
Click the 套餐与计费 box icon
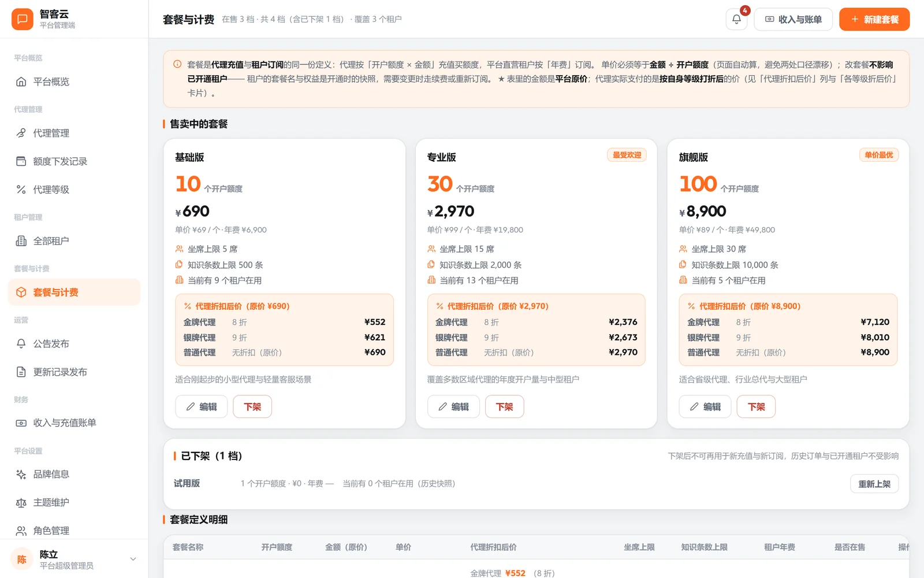click(x=21, y=292)
